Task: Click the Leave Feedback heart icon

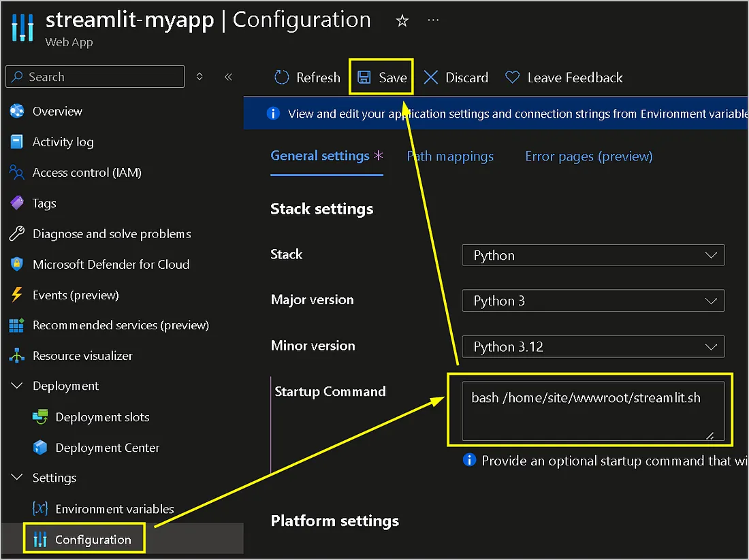Action: point(512,78)
